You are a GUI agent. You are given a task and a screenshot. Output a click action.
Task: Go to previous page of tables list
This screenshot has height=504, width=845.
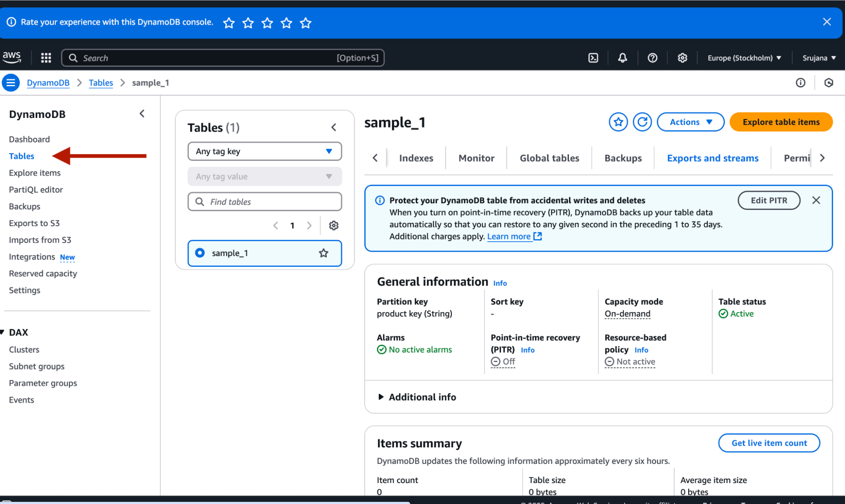tap(276, 226)
